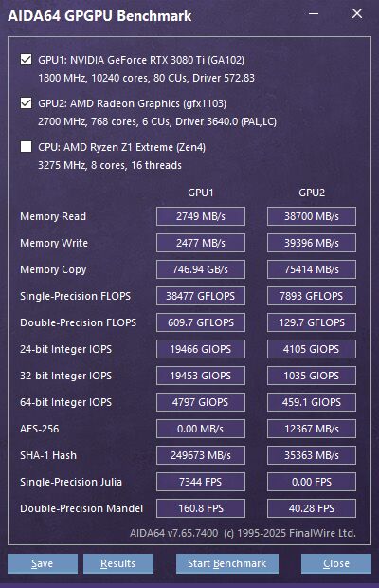Viewport: 379px width, 588px height.
Task: Click GPU1 Single-Precision Julia 7344 FPS box
Action: point(201,482)
